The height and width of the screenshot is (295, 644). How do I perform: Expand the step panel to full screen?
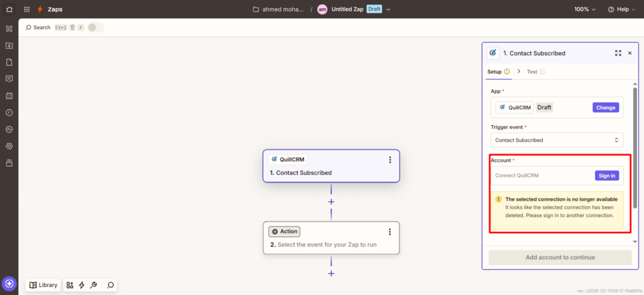point(618,53)
